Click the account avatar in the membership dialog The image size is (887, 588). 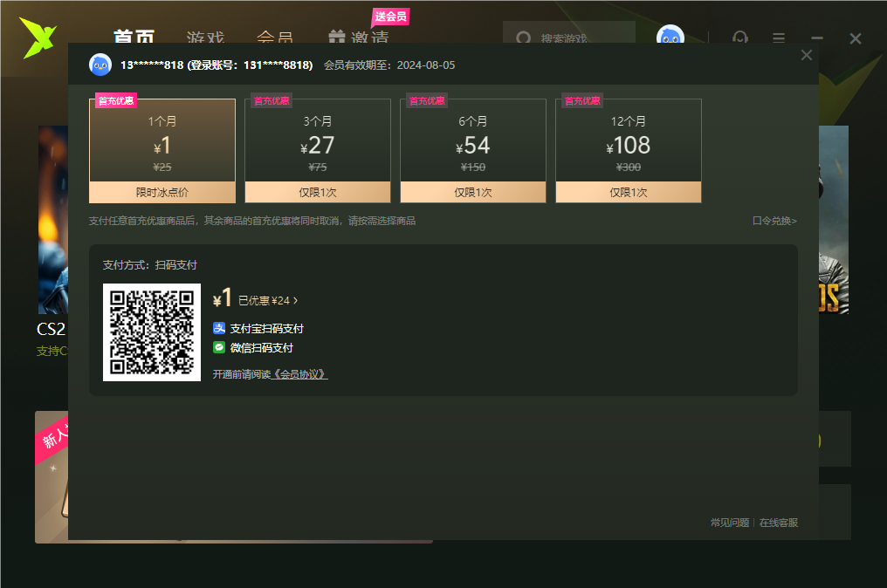100,65
